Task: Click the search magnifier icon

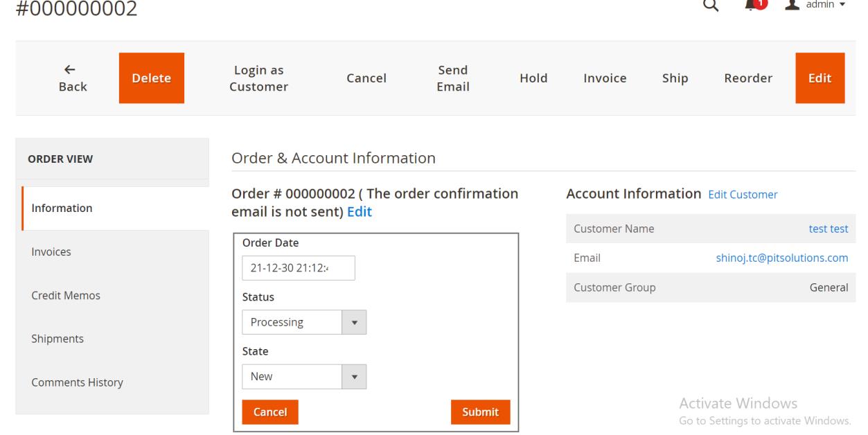Action: coord(710,5)
